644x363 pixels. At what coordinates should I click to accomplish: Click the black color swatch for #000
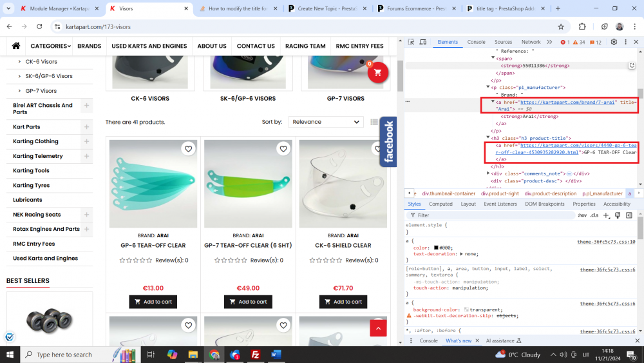436,248
